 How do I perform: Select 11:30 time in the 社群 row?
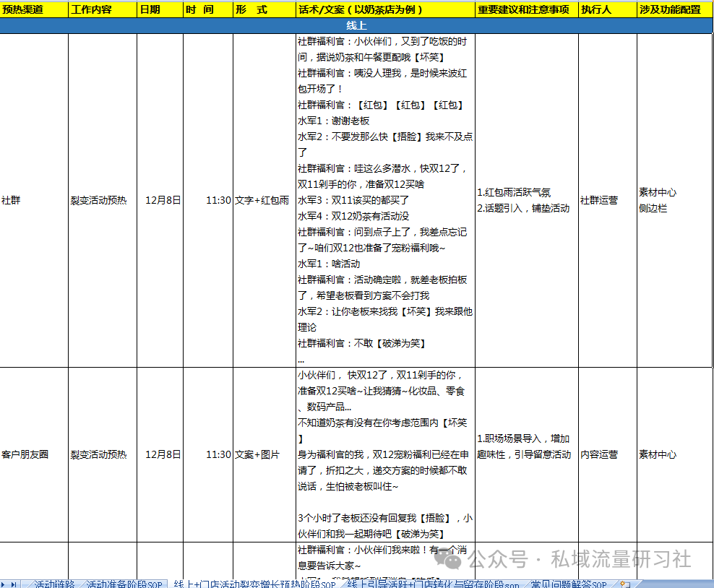(208, 200)
